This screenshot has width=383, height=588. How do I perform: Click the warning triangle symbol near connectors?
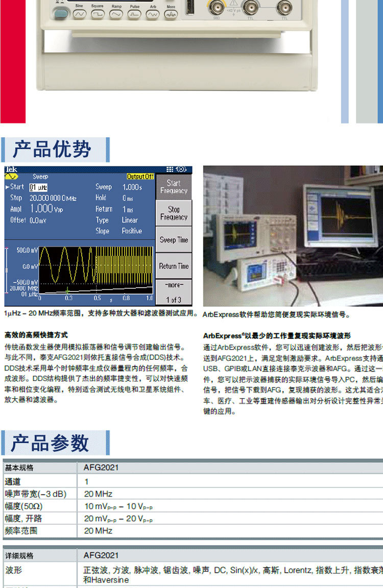click(x=233, y=3)
